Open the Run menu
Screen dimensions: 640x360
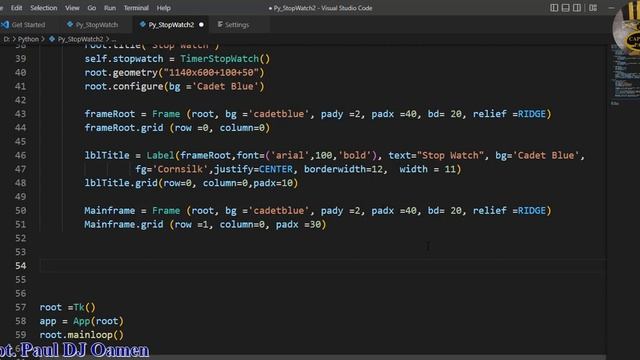(110, 8)
